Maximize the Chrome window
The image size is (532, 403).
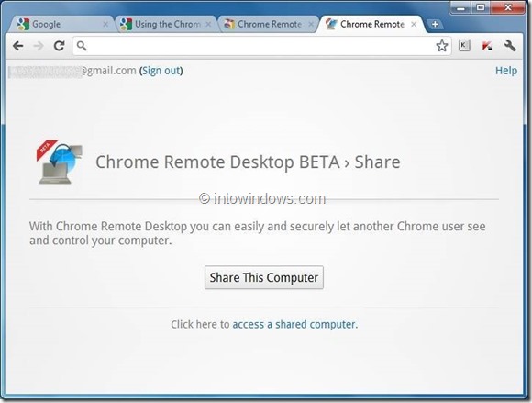point(481,7)
